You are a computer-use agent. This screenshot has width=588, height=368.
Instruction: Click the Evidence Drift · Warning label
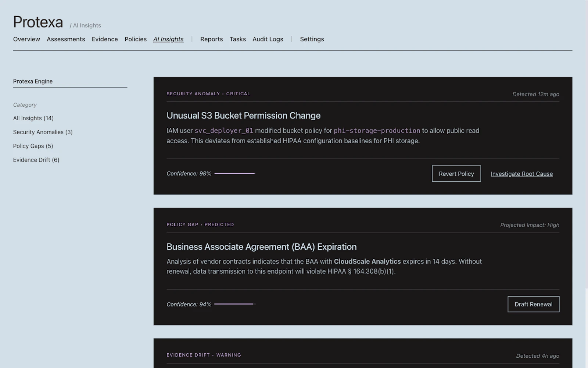click(204, 355)
